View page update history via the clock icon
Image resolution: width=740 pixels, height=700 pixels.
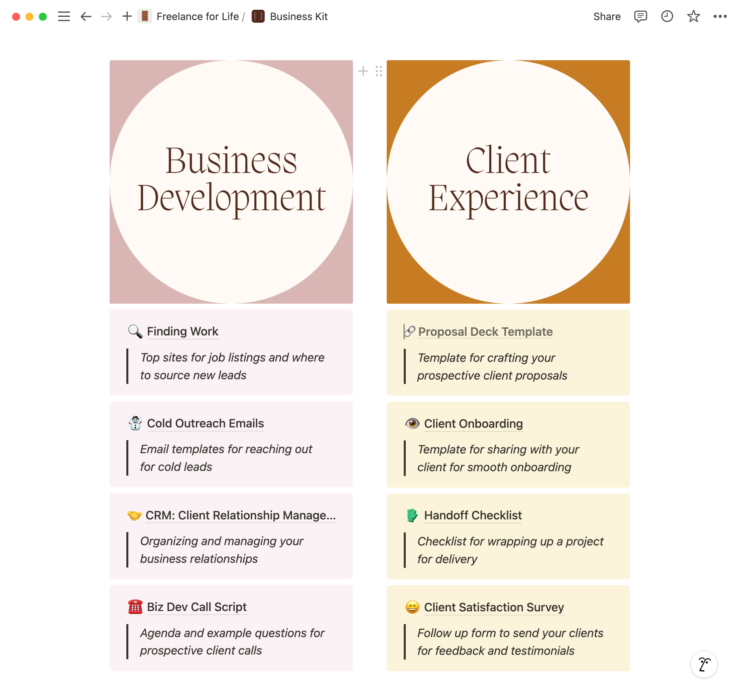coord(667,16)
